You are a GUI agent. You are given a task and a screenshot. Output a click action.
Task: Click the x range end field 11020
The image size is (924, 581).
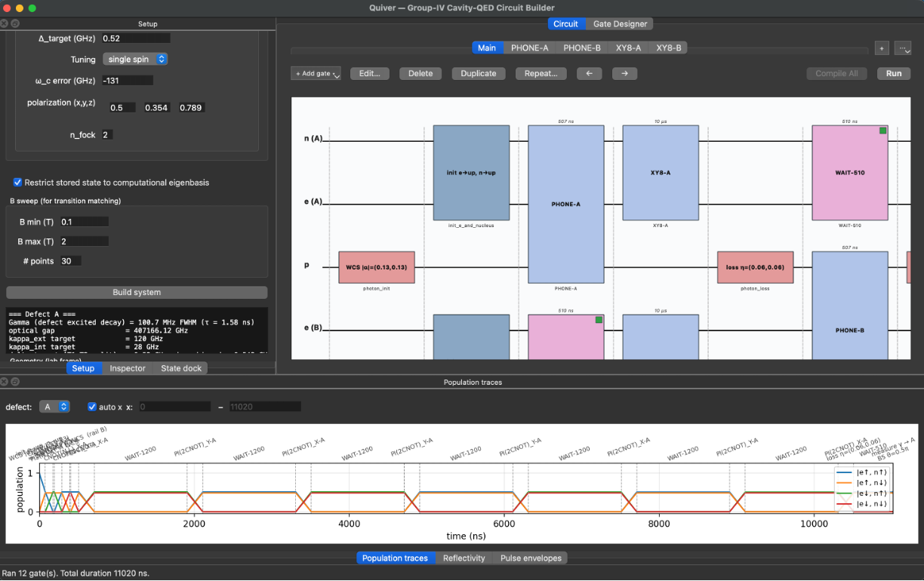pos(264,407)
